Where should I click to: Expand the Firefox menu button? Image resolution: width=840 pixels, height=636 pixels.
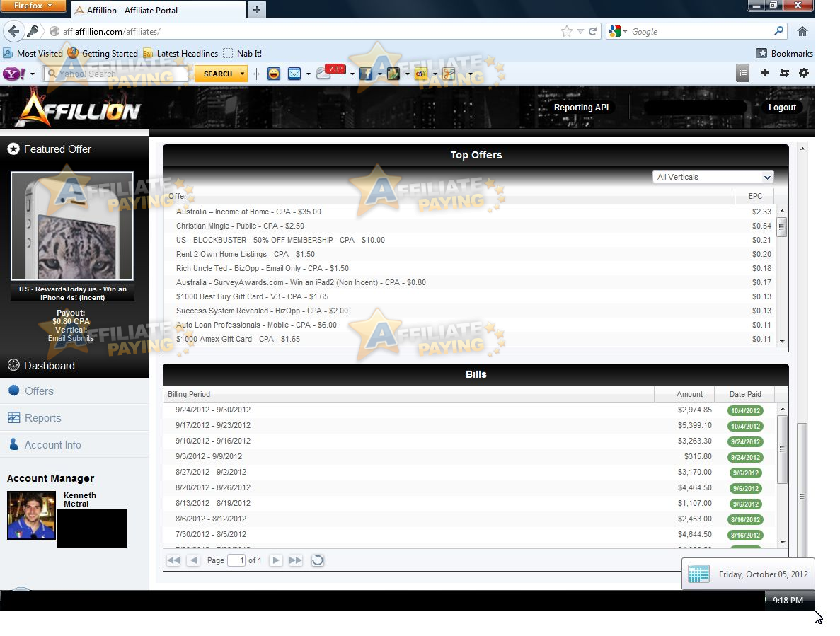33,6
